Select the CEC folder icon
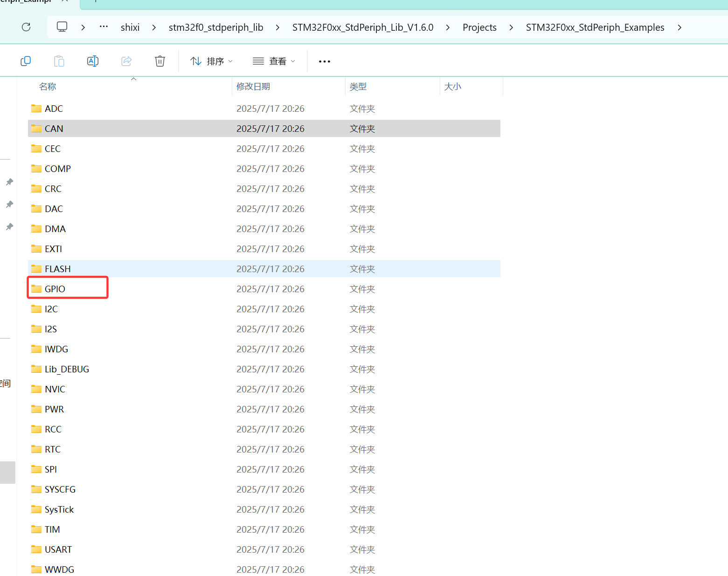The image size is (728, 576). (x=36, y=149)
